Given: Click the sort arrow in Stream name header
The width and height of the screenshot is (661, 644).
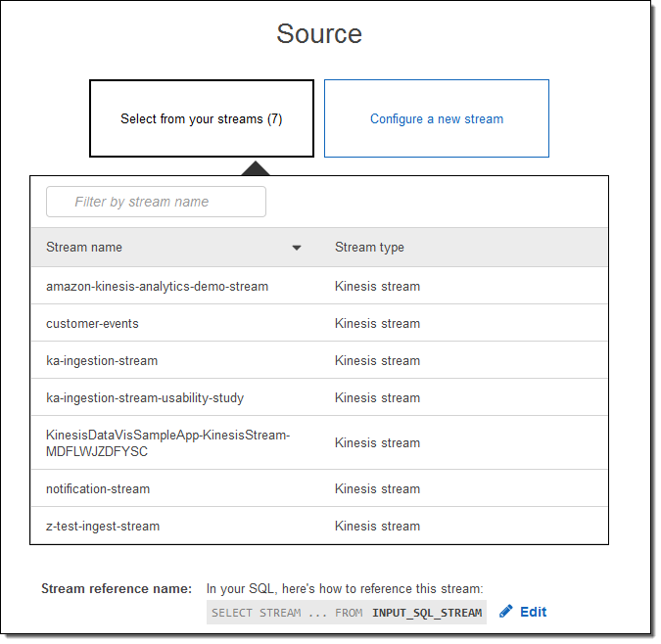Looking at the screenshot, I should pos(297,249).
